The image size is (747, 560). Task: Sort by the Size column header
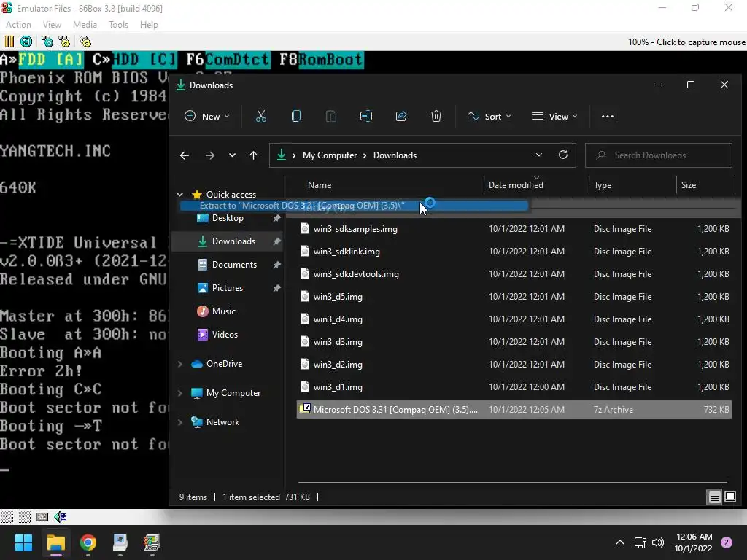coord(689,184)
